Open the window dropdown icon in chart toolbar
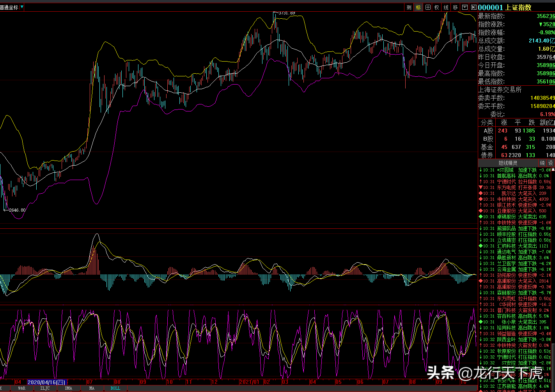Viewport: 555px width, 392px height. pos(465,7)
